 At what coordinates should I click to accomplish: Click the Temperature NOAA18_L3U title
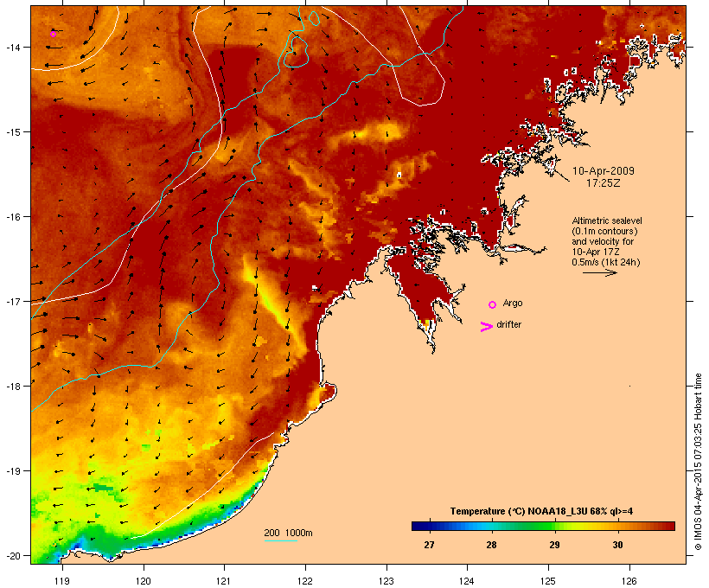542,512
